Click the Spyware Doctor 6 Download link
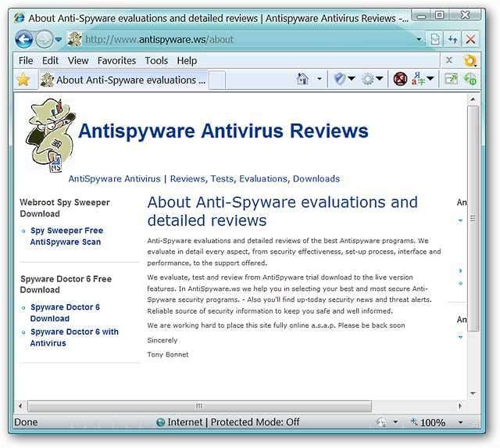 click(65, 313)
